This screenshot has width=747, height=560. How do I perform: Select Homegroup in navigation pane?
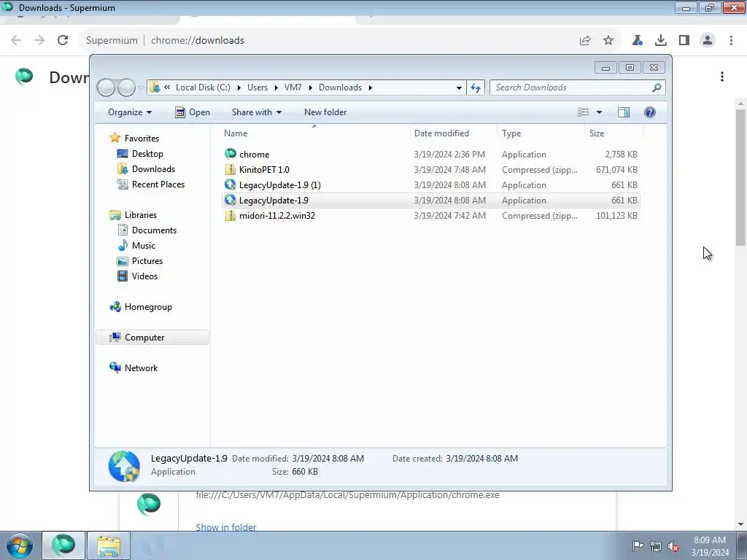coord(148,307)
